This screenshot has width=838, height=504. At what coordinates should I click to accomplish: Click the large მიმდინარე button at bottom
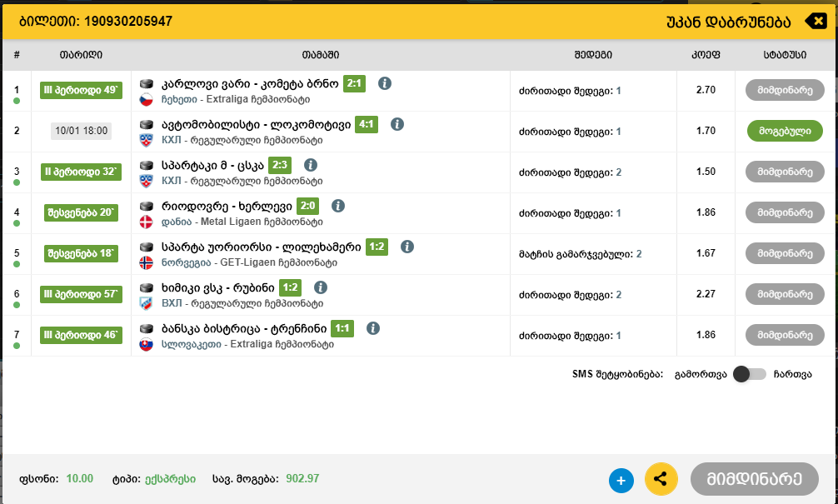[x=754, y=479]
